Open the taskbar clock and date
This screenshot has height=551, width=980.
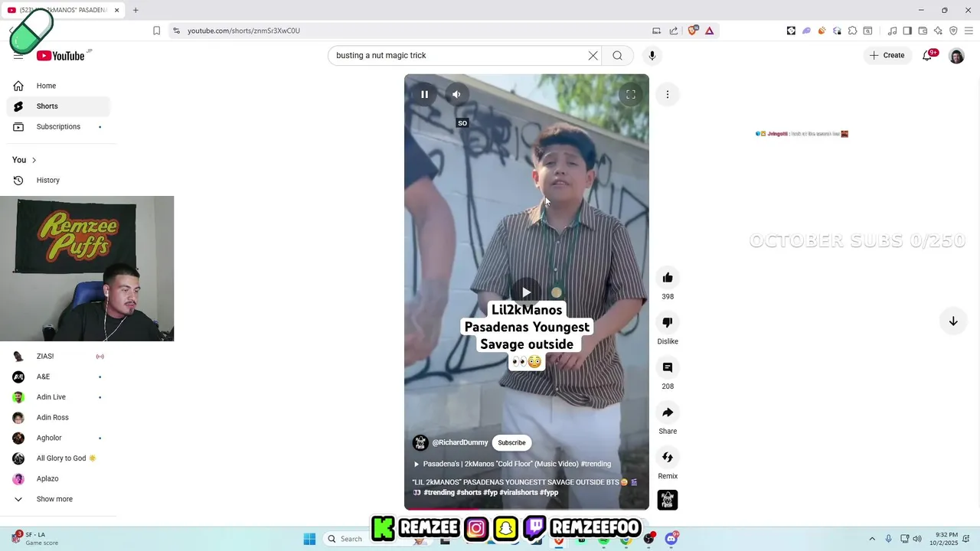[946, 539]
